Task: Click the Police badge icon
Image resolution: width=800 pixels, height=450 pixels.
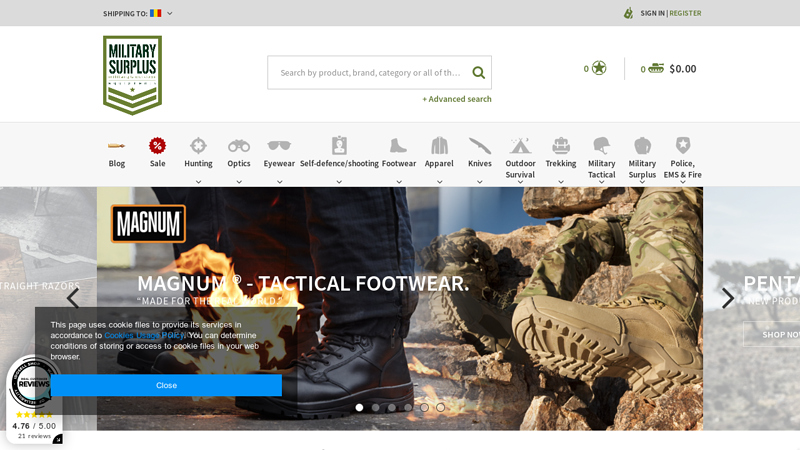Action: click(683, 145)
